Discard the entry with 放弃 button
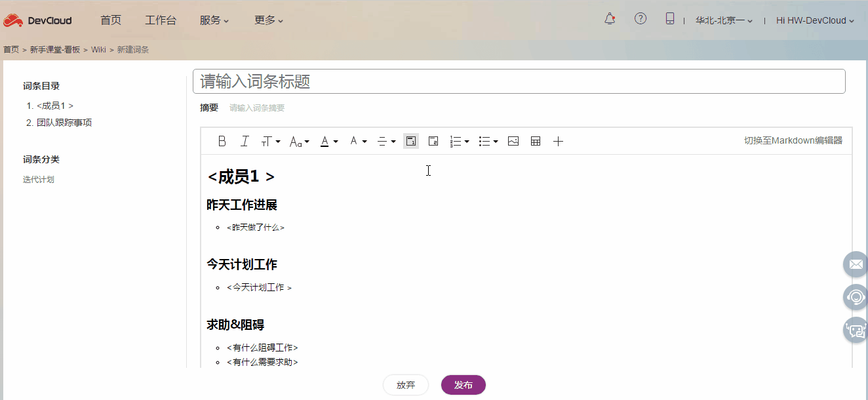 point(405,385)
